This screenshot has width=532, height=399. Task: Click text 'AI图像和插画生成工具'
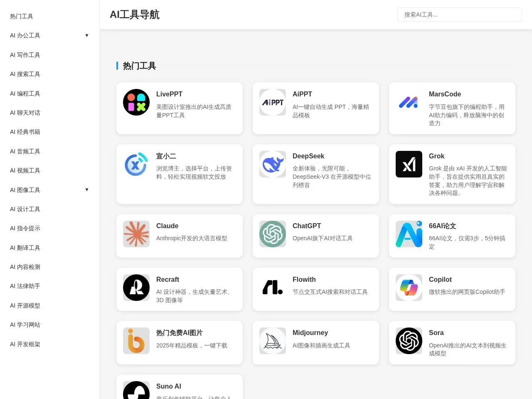click(321, 345)
